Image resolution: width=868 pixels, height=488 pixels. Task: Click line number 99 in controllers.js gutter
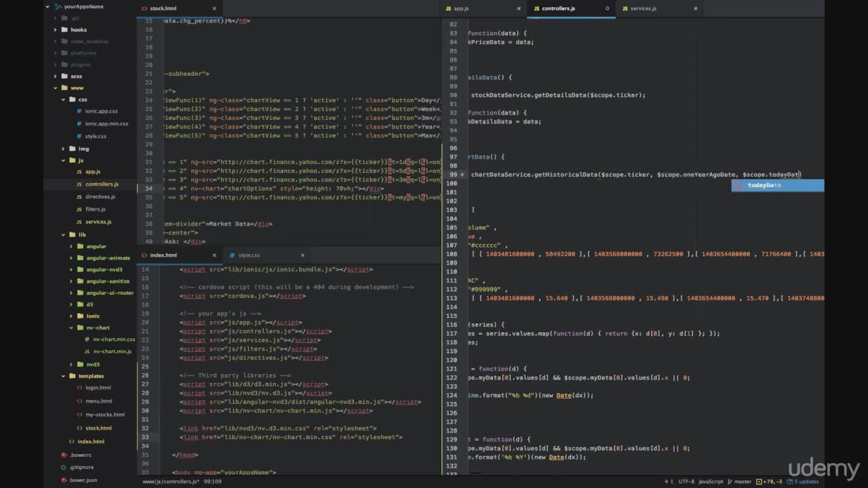coord(453,174)
